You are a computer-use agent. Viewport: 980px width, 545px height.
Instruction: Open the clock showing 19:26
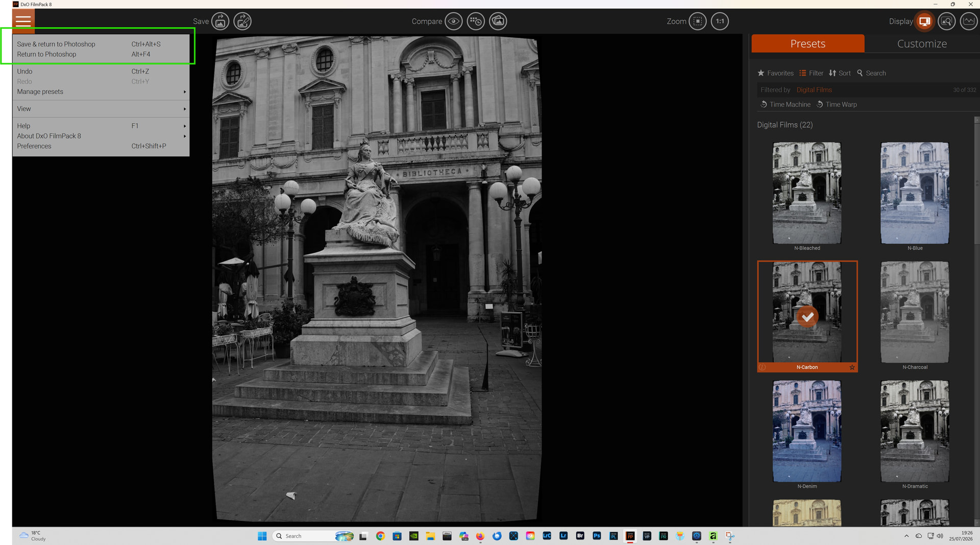coord(961,536)
